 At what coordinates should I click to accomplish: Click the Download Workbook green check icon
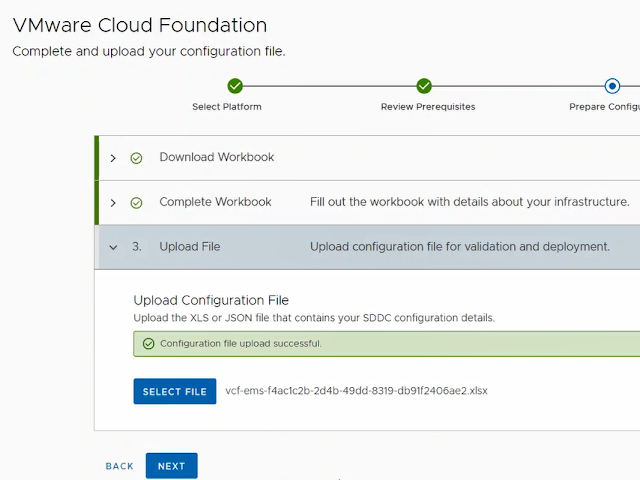pyautogui.click(x=136, y=158)
